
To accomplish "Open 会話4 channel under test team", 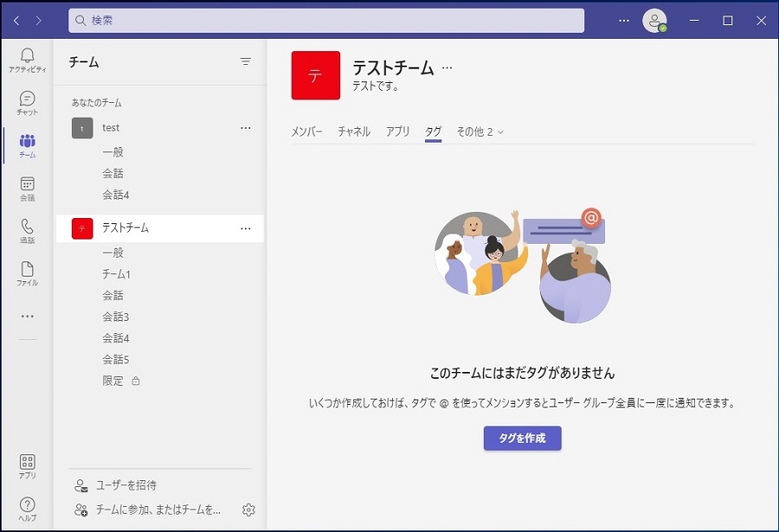I will tap(116, 195).
